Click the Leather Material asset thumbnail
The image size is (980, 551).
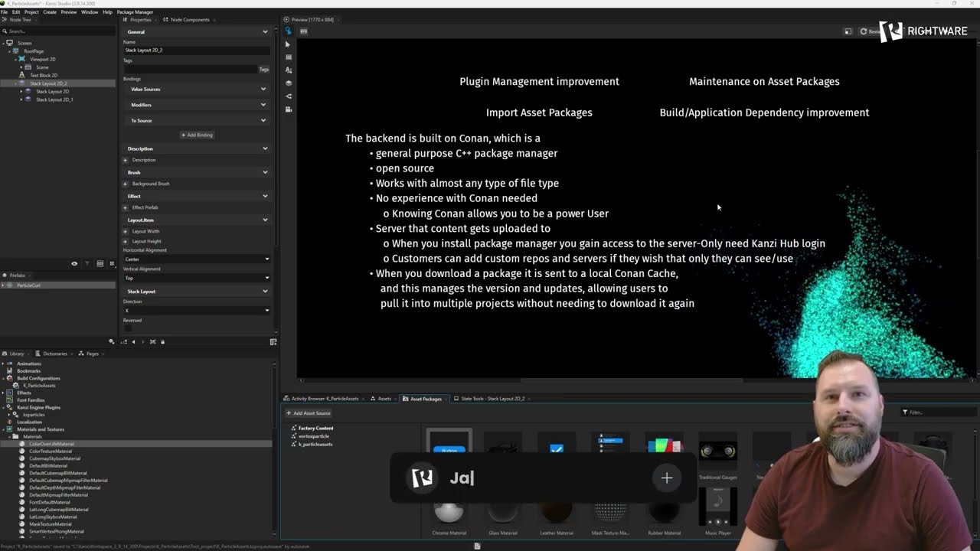(x=557, y=514)
